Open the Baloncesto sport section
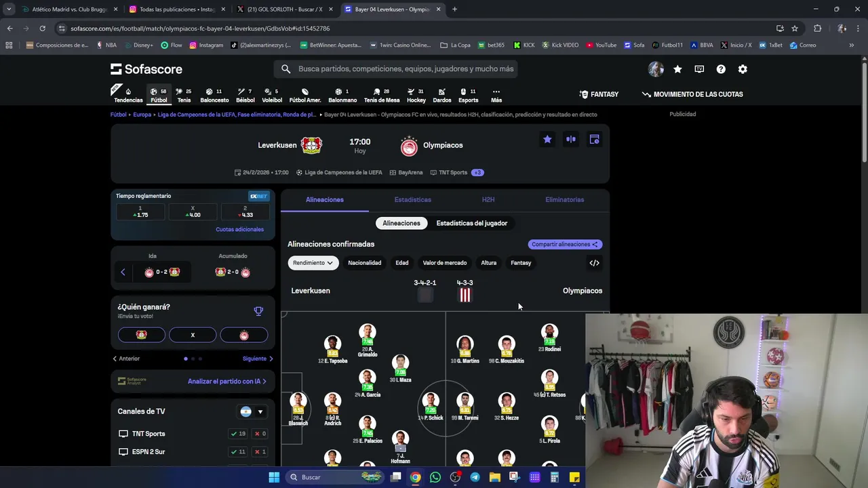This screenshot has width=868, height=488. point(214,95)
